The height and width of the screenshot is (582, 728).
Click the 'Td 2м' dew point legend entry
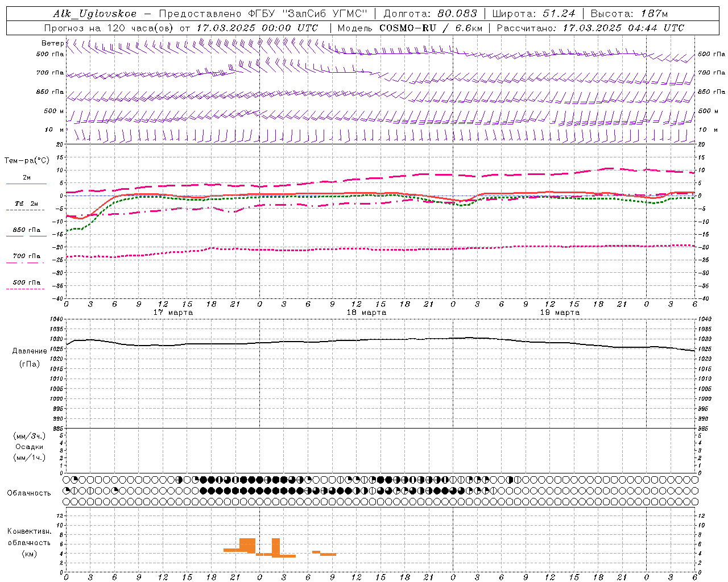tap(27, 203)
